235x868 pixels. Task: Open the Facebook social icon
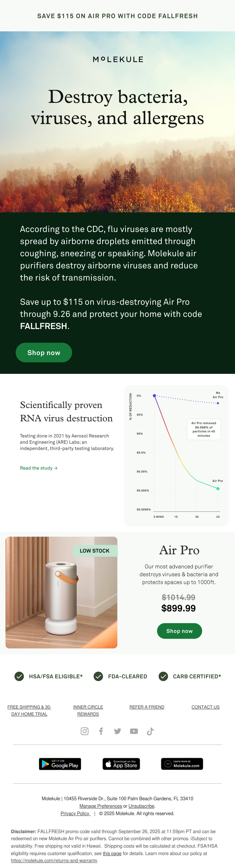coord(101,731)
